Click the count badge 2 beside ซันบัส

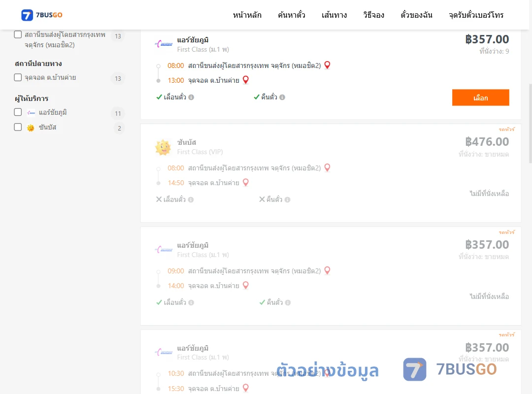pyautogui.click(x=119, y=128)
